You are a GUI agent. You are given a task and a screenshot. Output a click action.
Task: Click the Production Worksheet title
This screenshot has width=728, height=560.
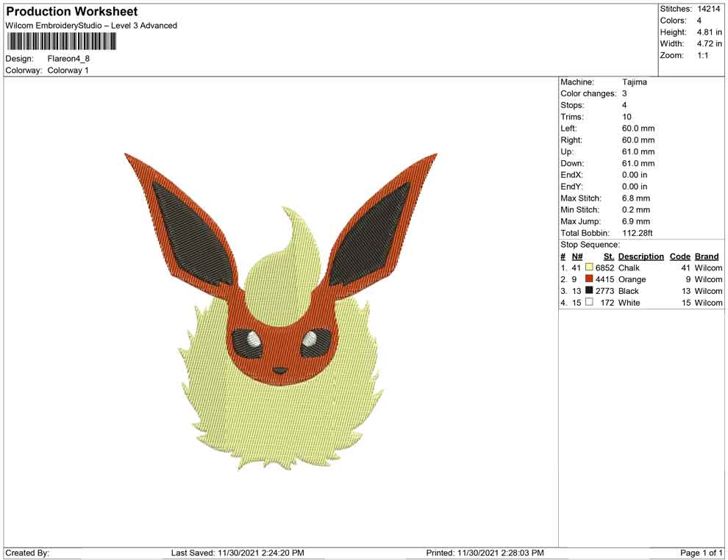pos(71,12)
